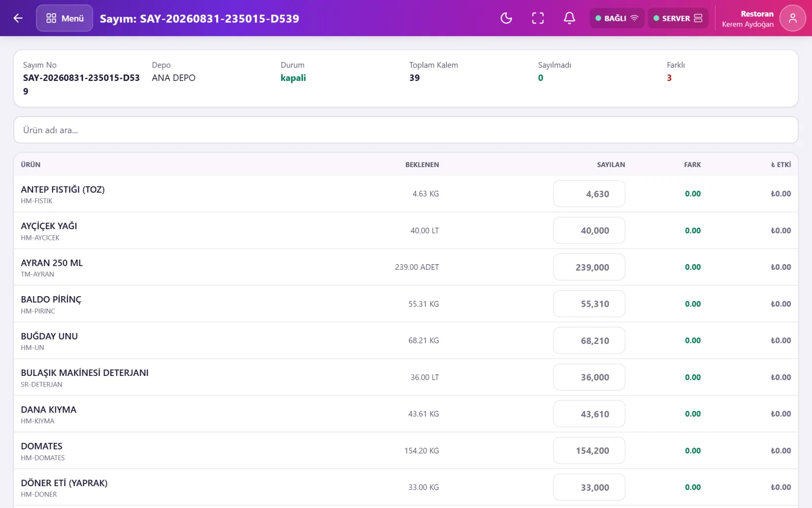
Task: Click product code HM-DONER
Action: [x=39, y=494]
